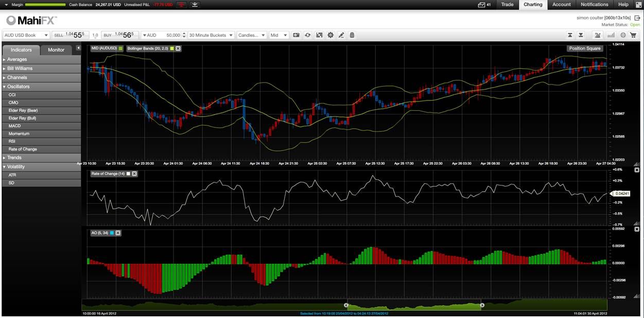Close the AO pane with the right-edge X
This screenshot has width=644, height=318.
[637, 230]
